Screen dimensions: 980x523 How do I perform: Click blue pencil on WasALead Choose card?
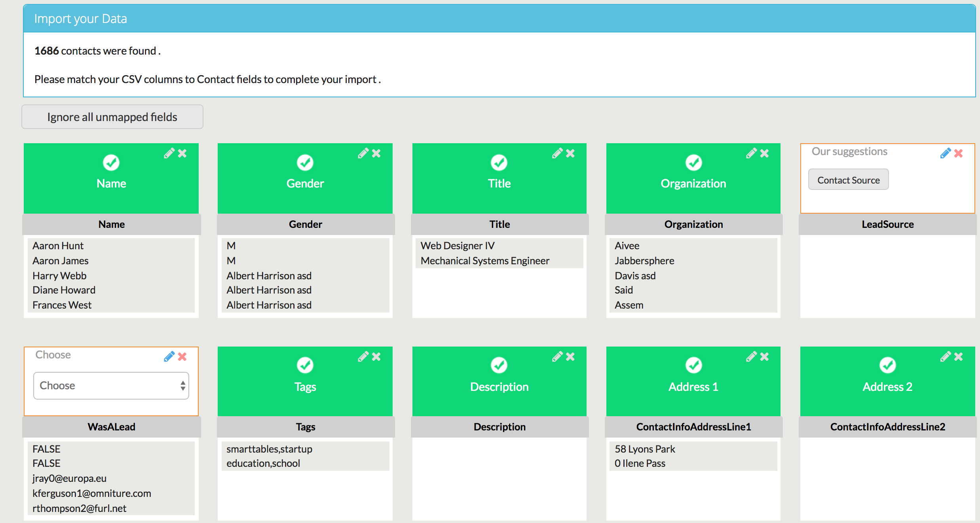pyautogui.click(x=169, y=357)
